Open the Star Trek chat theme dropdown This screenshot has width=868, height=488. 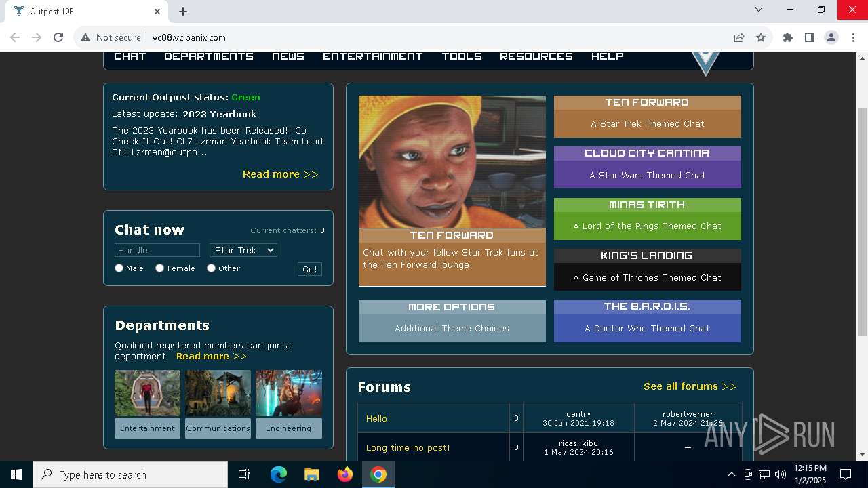click(243, 250)
